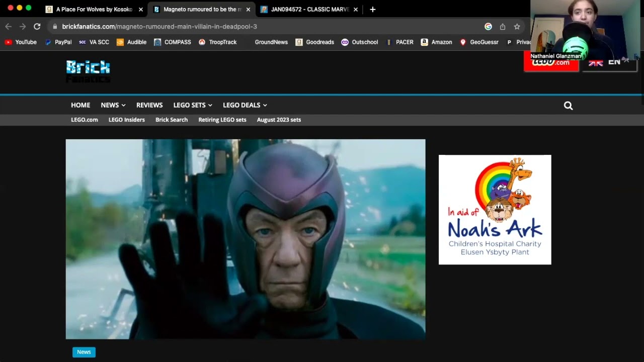This screenshot has width=644, height=362.
Task: Open YouTube bookmark
Action: [21, 42]
